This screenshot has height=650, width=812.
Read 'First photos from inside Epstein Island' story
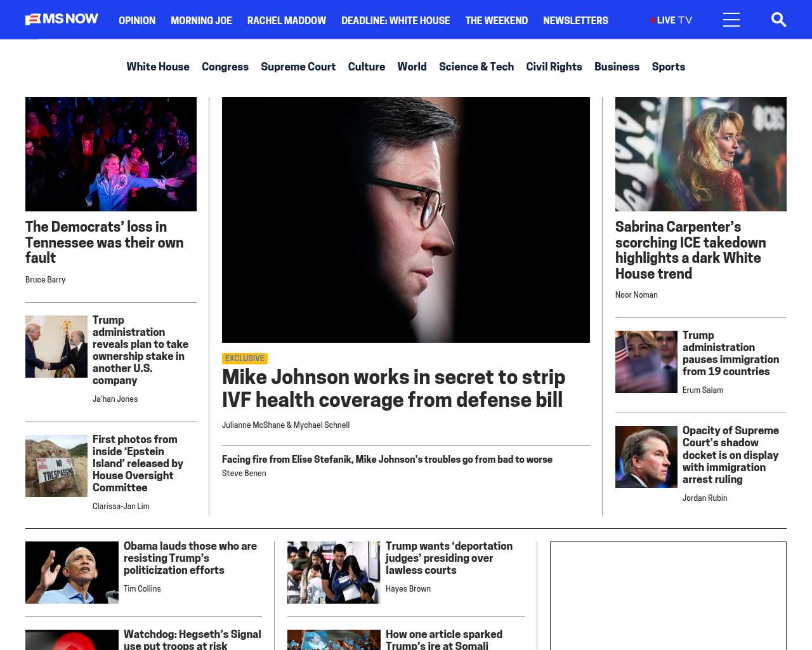(138, 463)
